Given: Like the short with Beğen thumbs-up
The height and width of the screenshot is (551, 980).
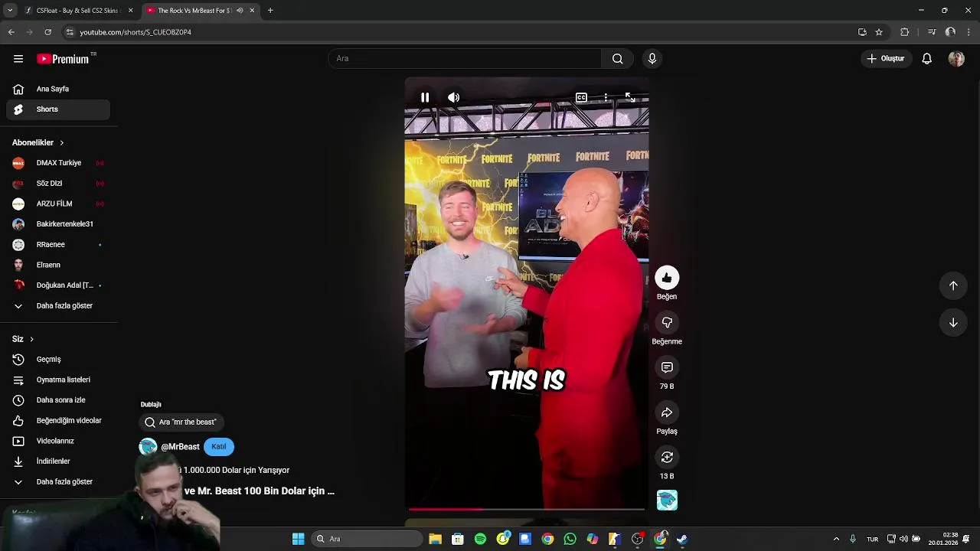Looking at the screenshot, I should [667, 278].
